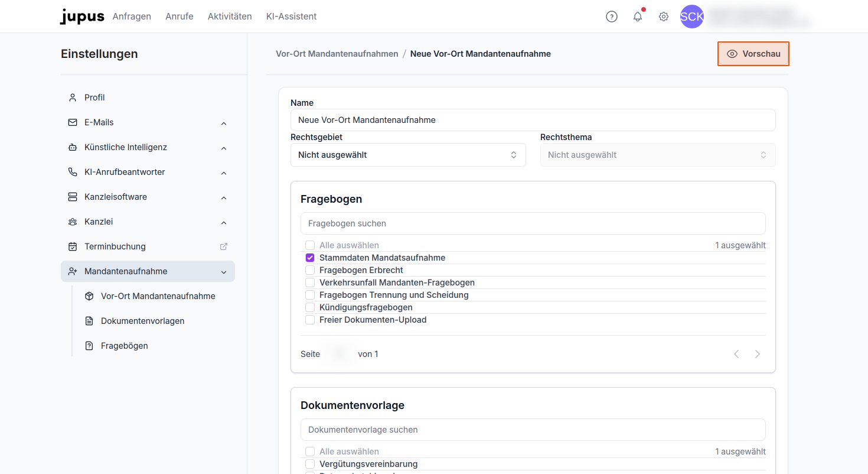This screenshot has height=474, width=868.
Task: Click the Künstliche Intelligenz robot icon
Action: tap(73, 147)
